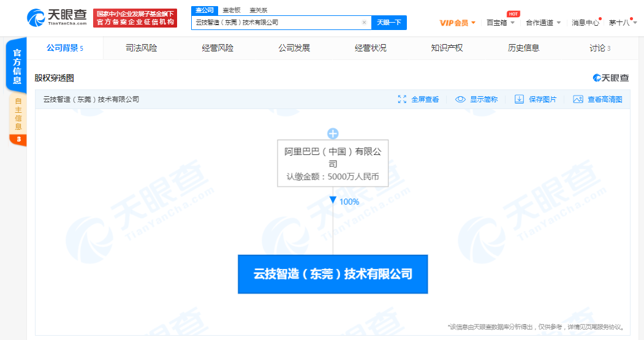
Task: Open the VIP会员 dropdown
Action: click(x=457, y=23)
